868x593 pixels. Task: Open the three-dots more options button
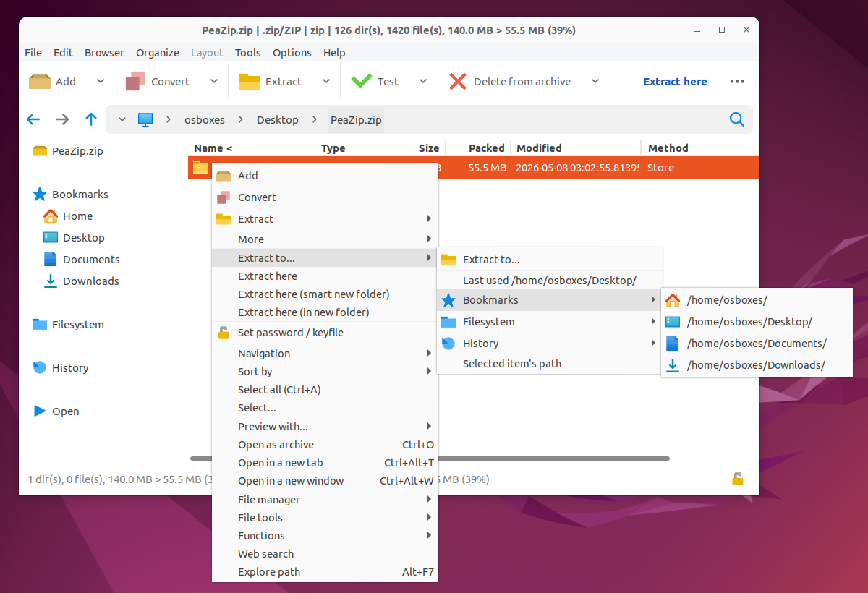click(x=737, y=82)
